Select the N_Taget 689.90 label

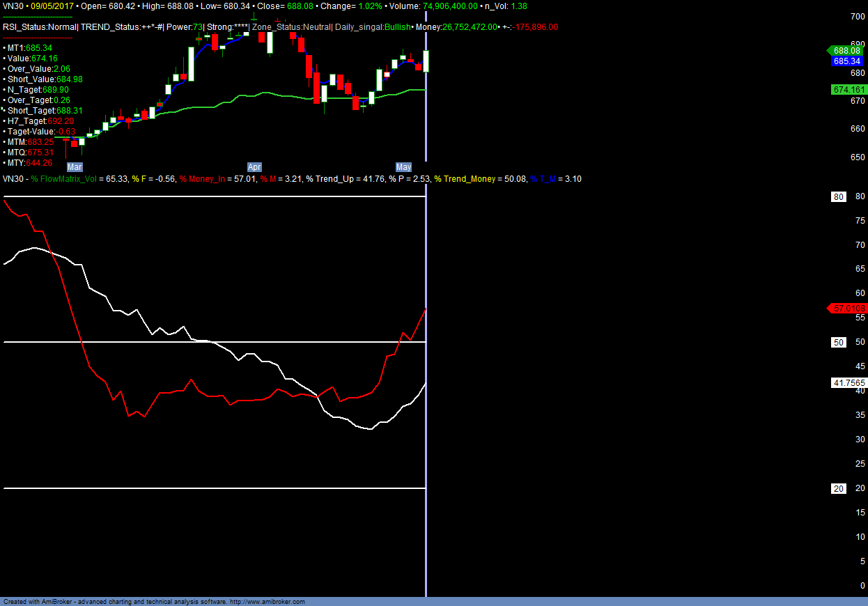[x=38, y=90]
